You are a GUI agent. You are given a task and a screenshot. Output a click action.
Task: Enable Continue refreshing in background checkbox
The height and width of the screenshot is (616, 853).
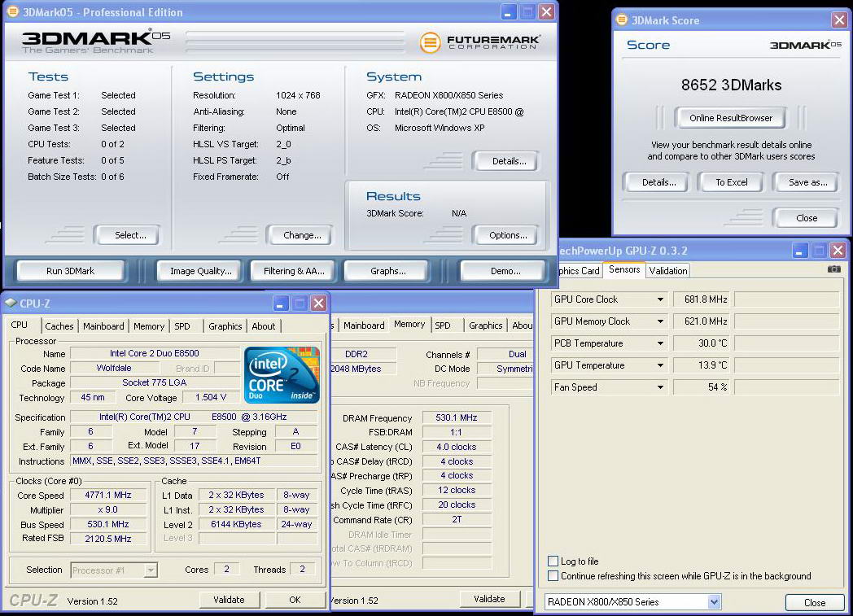click(x=553, y=576)
